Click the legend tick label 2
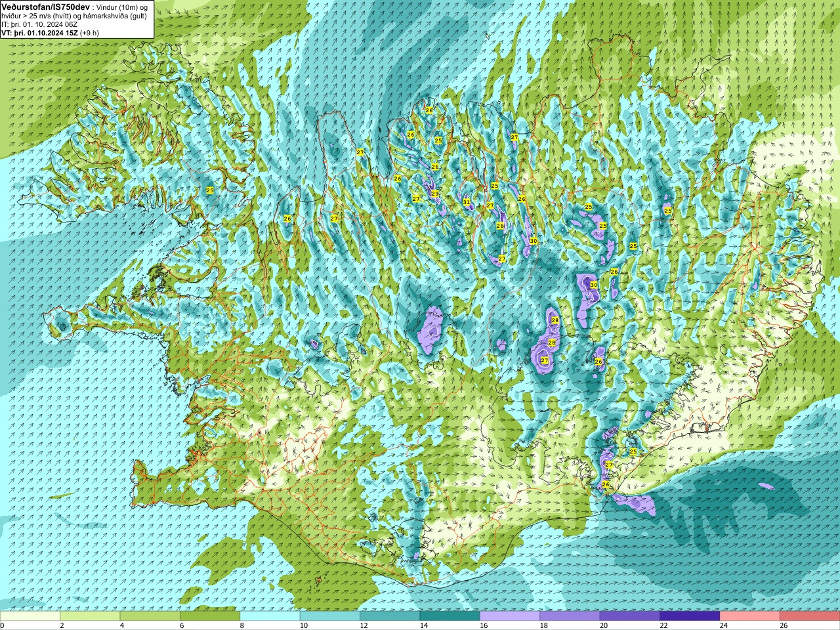This screenshot has width=840, height=630. coord(62,625)
